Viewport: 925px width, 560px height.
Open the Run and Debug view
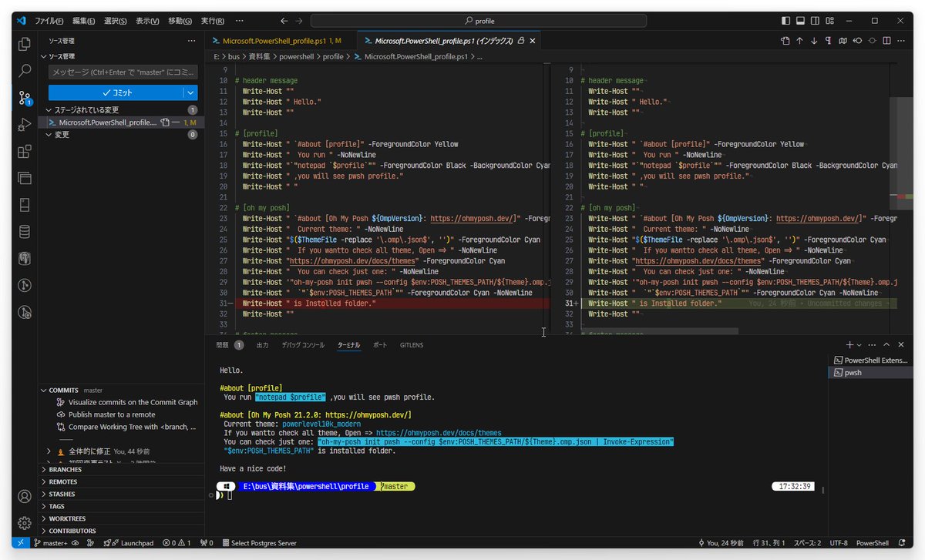click(x=25, y=125)
